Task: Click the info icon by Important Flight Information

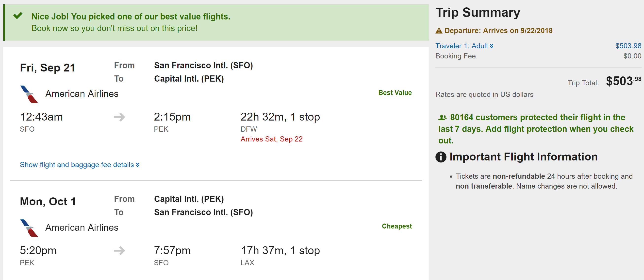Action: tap(441, 157)
